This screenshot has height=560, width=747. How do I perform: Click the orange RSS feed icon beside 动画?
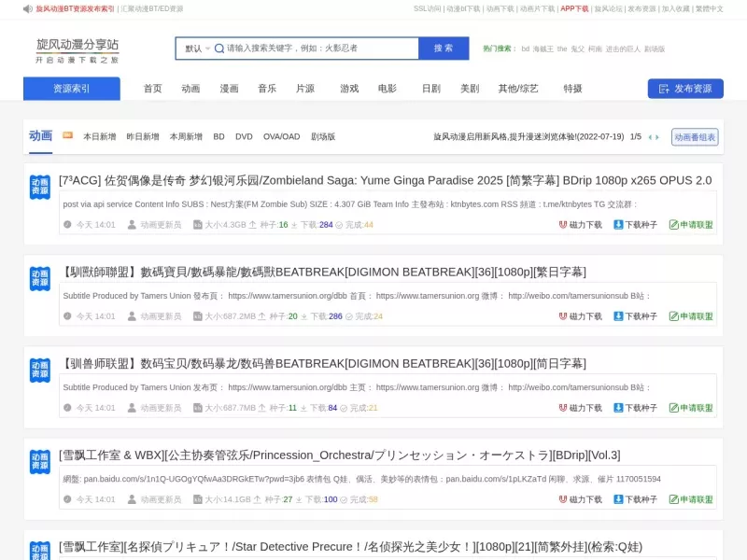point(67,135)
